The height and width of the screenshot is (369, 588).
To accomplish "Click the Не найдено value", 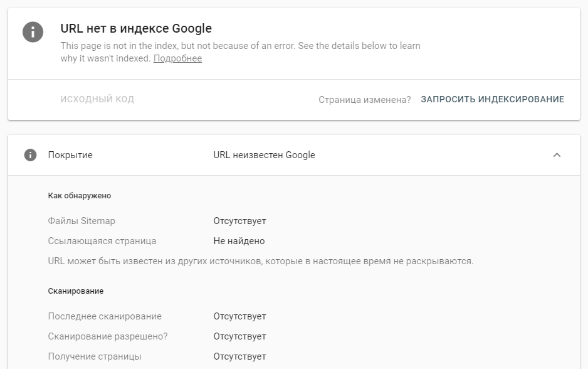I will 239,241.
